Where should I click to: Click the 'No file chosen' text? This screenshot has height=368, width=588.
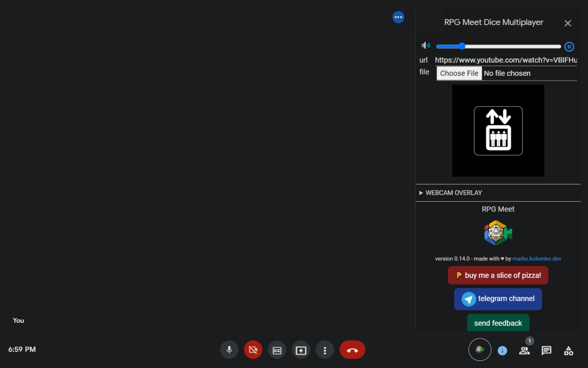point(507,73)
